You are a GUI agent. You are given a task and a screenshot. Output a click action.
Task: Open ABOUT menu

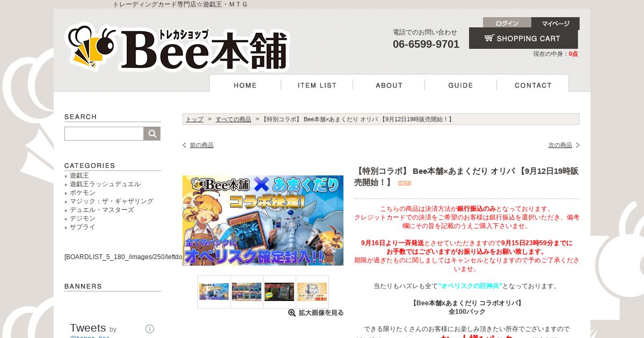(x=389, y=85)
